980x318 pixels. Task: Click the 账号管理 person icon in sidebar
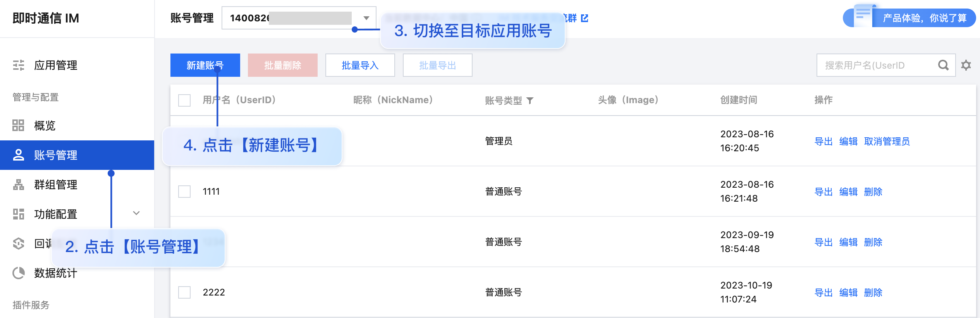tap(19, 155)
